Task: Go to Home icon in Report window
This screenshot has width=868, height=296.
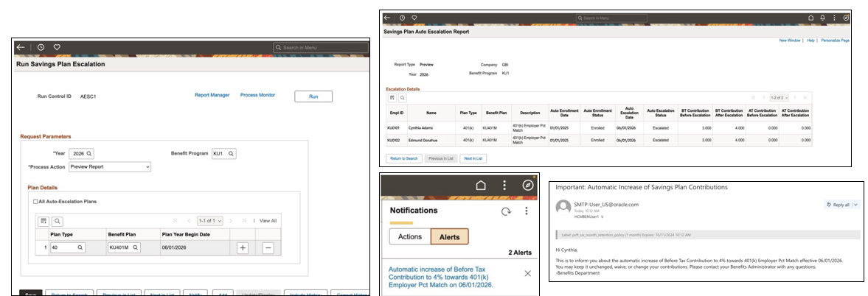Action: click(811, 18)
